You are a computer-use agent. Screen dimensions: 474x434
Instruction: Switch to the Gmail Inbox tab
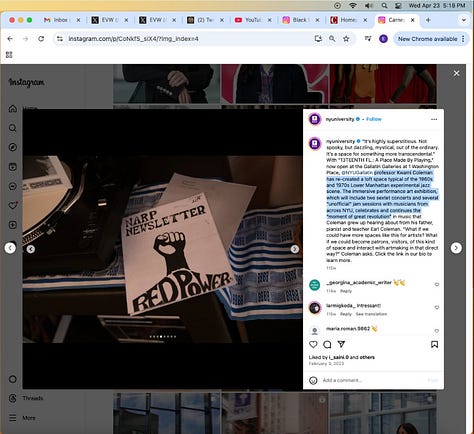(x=62, y=20)
